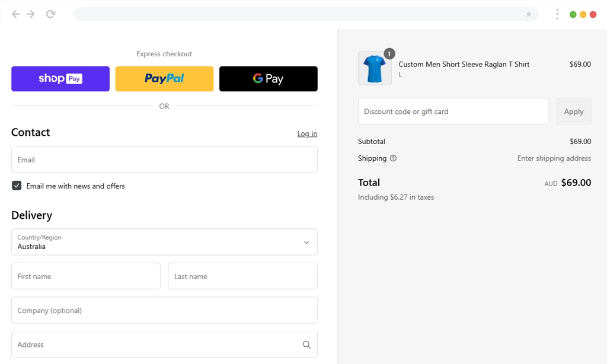This screenshot has width=607, height=364.
Task: Open Google Pay express checkout
Action: [x=268, y=78]
